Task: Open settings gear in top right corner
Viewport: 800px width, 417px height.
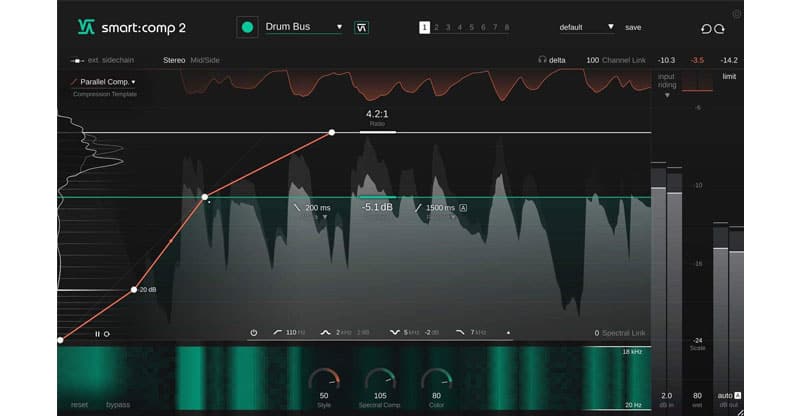Action: coord(737,14)
